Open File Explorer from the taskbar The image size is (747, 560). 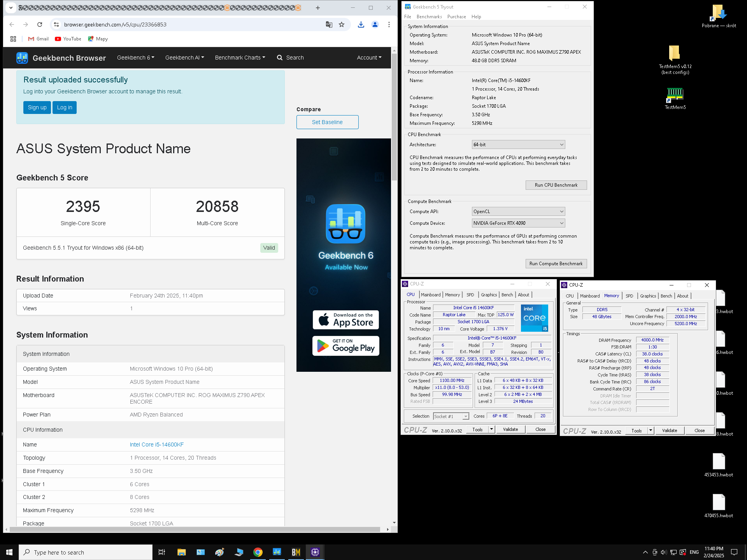coord(181,552)
